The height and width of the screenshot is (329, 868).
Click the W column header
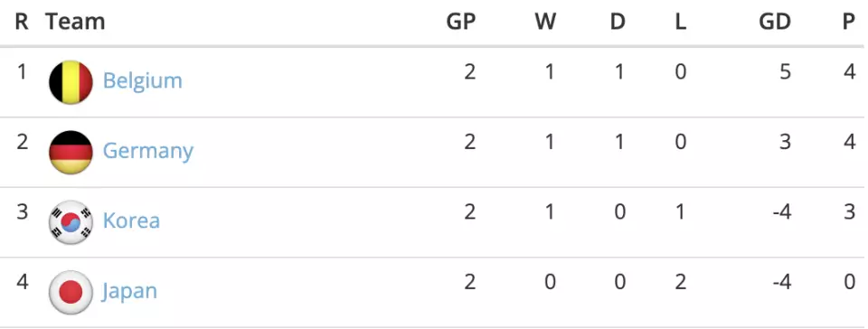click(544, 22)
